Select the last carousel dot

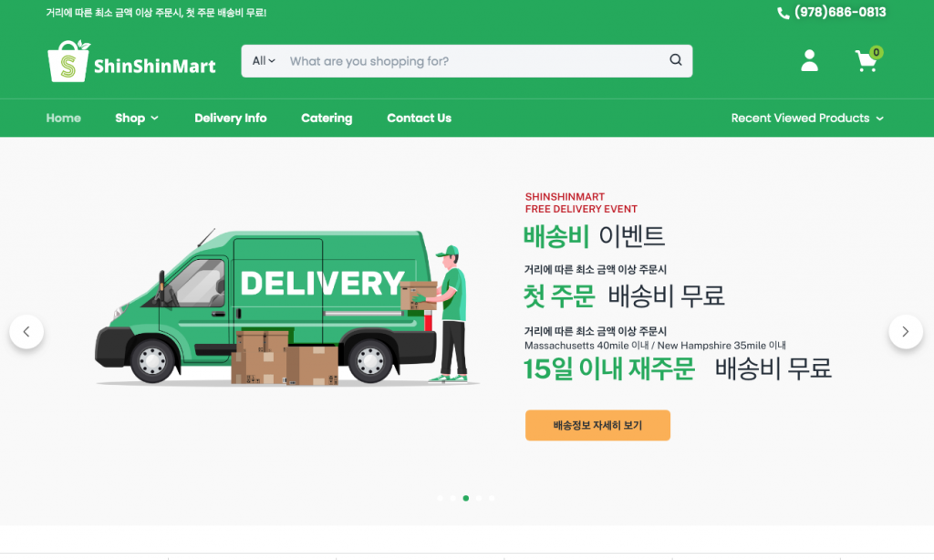pyautogui.click(x=492, y=498)
